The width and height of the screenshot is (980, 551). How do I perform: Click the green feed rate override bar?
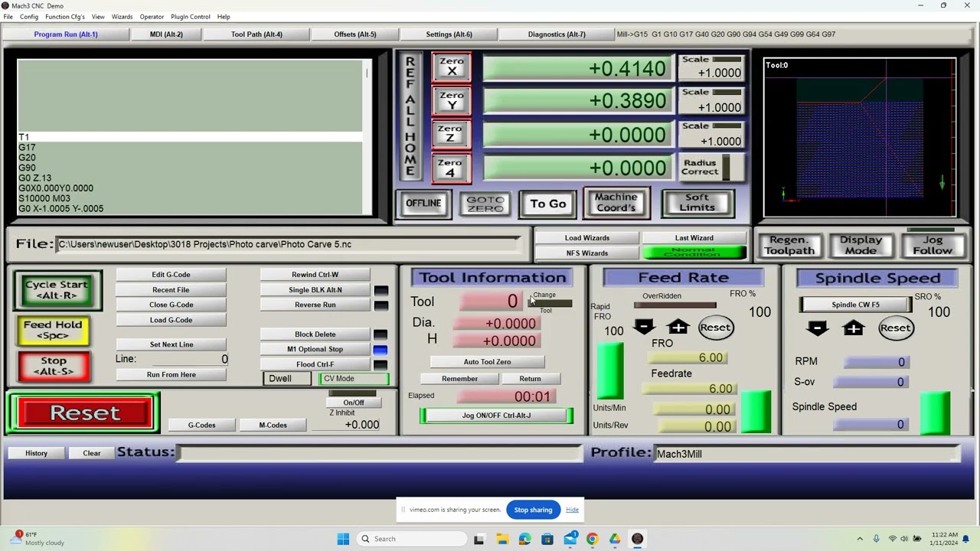pos(756,412)
